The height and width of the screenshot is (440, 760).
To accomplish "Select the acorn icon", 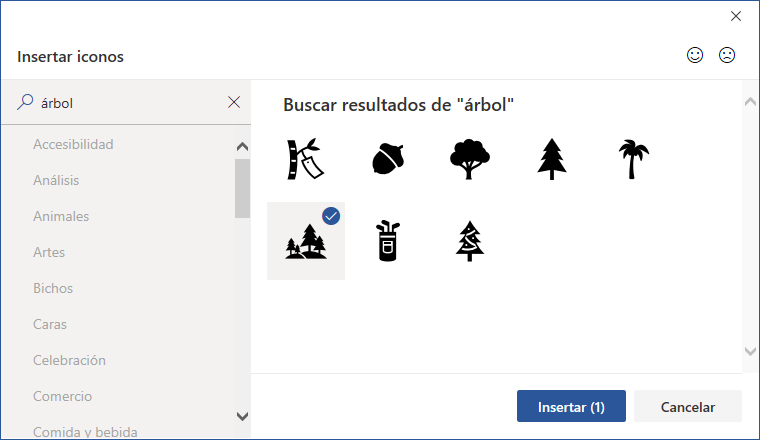I will 387,158.
